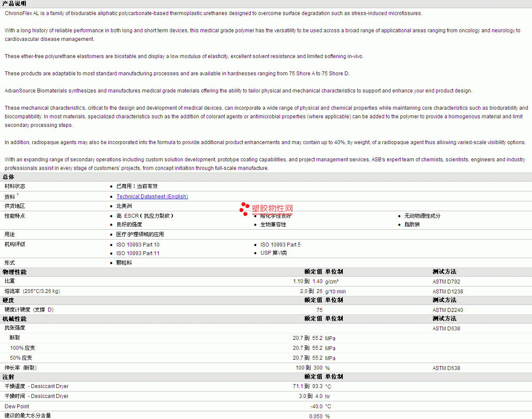Select the ISO 10993 Part 10 item
This screenshot has height=419, width=532.
pos(138,245)
